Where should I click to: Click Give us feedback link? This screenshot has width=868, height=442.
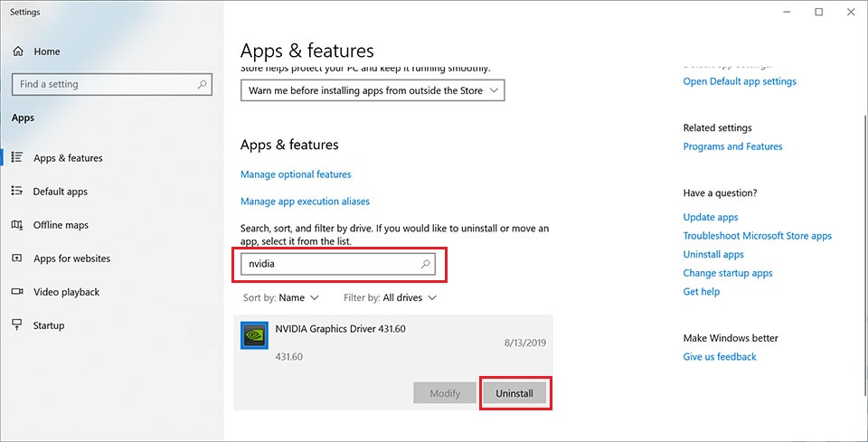coord(720,357)
